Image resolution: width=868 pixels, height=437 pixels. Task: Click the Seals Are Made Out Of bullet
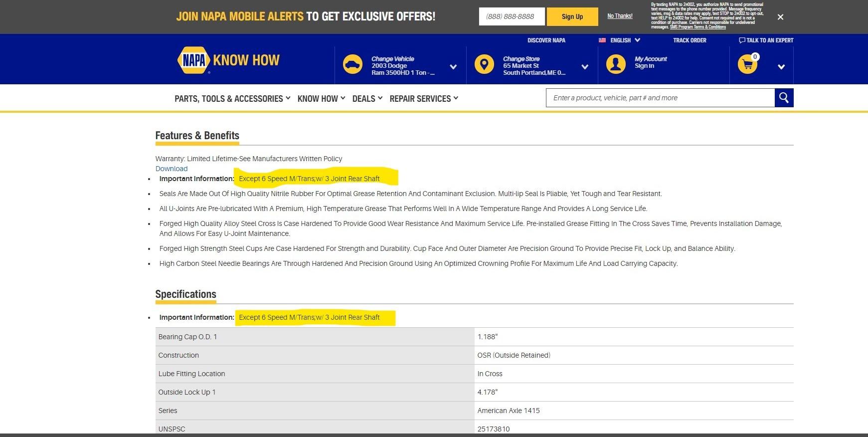[x=411, y=194]
